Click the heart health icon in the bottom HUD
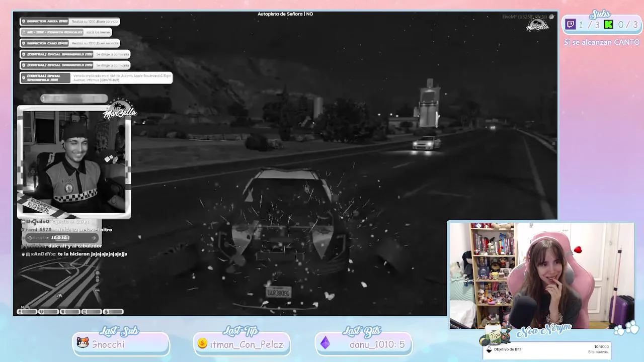Image resolution: width=644 pixels, height=362 pixels. click(x=41, y=312)
